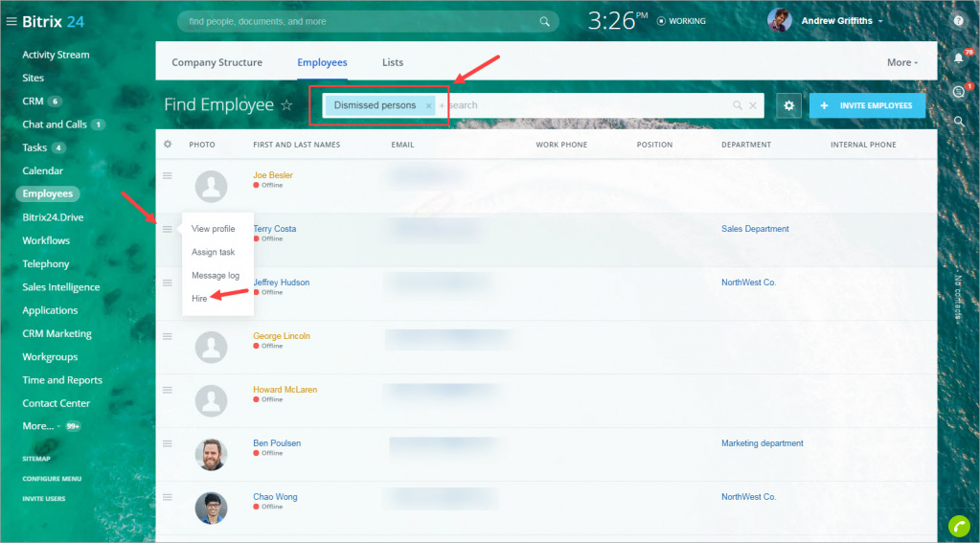Expand the More dropdown in top tabs
Image resolution: width=980 pixels, height=543 pixels.
pos(902,62)
